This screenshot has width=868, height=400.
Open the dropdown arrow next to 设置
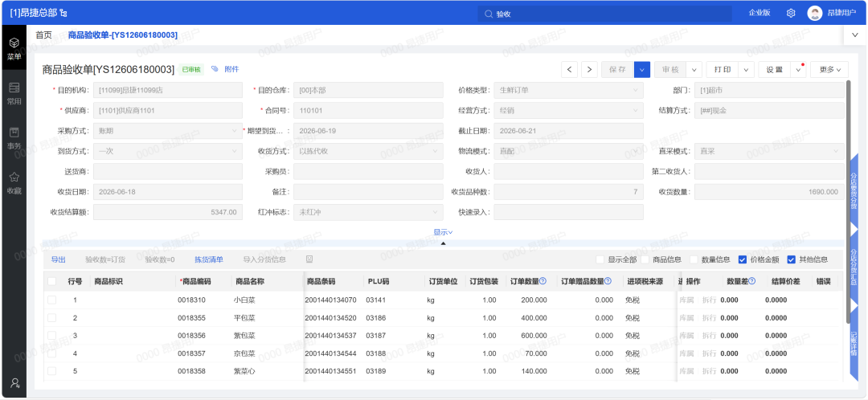point(798,69)
